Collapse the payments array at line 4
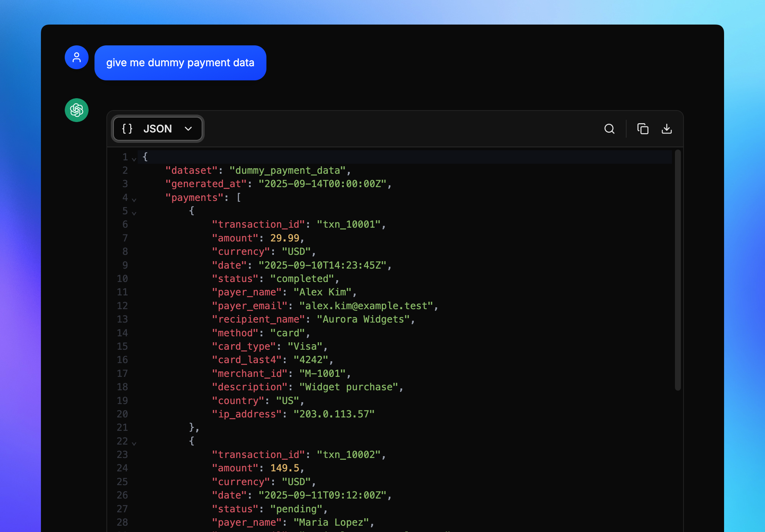 click(134, 200)
